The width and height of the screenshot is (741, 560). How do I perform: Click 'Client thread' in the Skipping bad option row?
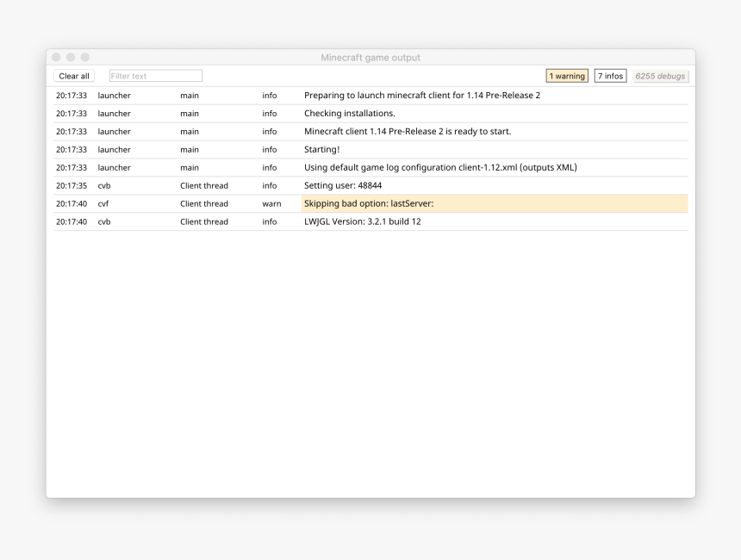(204, 203)
